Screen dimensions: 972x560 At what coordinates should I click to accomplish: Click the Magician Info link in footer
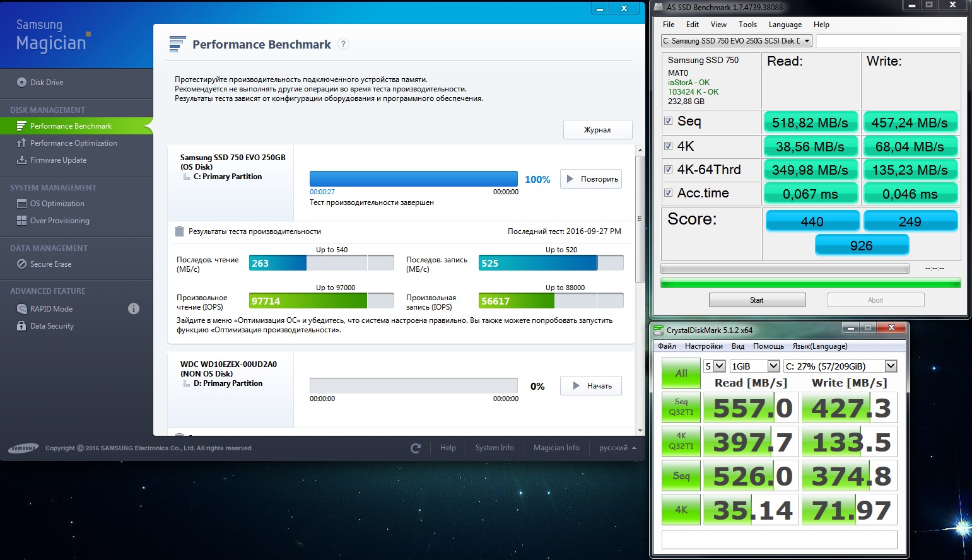[556, 448]
